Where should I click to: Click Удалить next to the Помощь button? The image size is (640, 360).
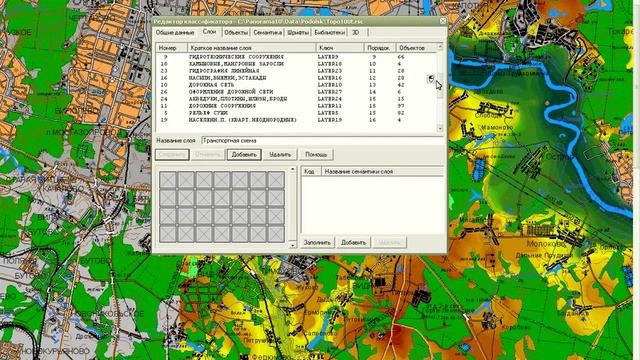point(280,155)
